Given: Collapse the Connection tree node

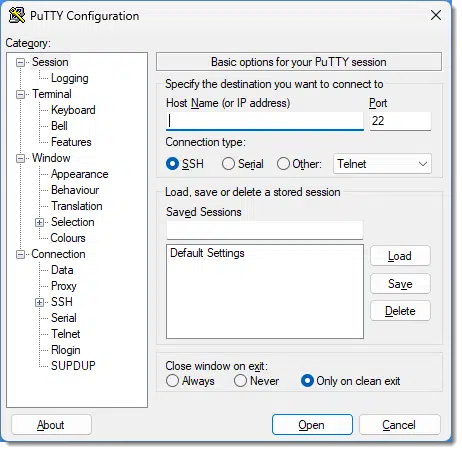Looking at the screenshot, I should [21, 254].
